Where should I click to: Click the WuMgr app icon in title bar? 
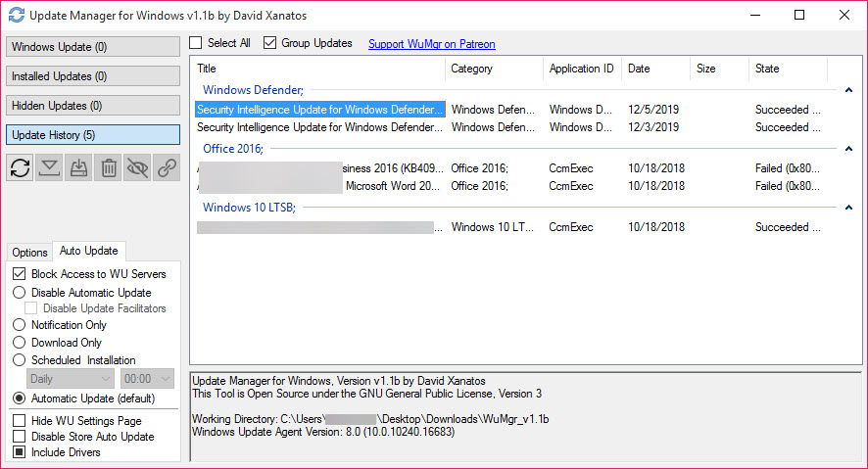[16, 15]
